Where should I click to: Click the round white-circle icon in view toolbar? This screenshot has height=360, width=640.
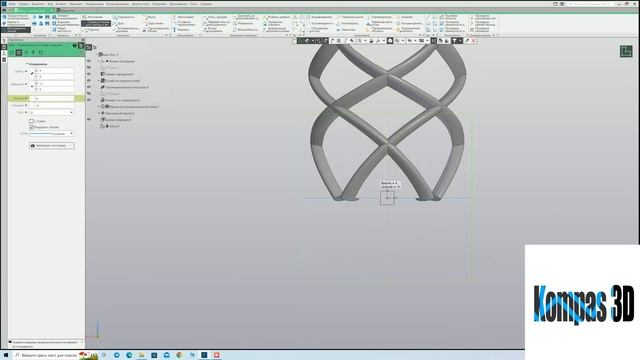[x=390, y=41]
